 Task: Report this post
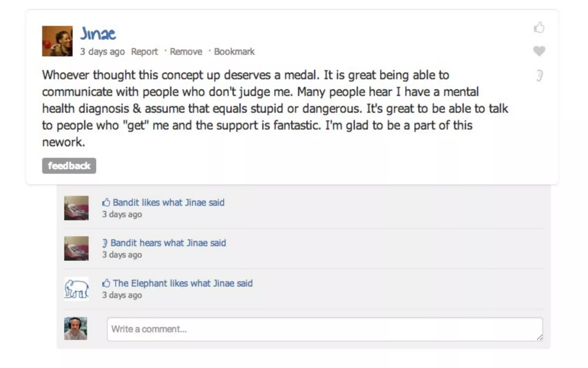(144, 51)
